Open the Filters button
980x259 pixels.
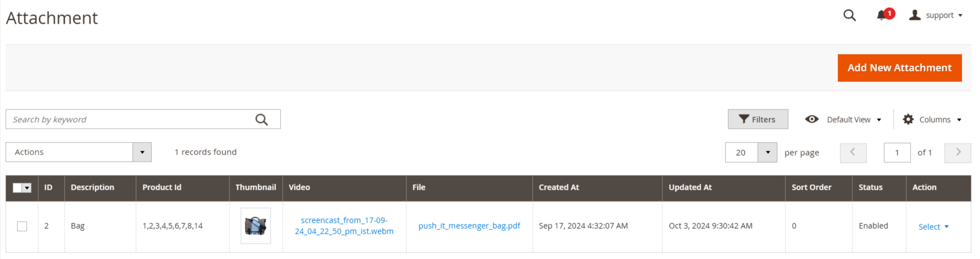758,119
